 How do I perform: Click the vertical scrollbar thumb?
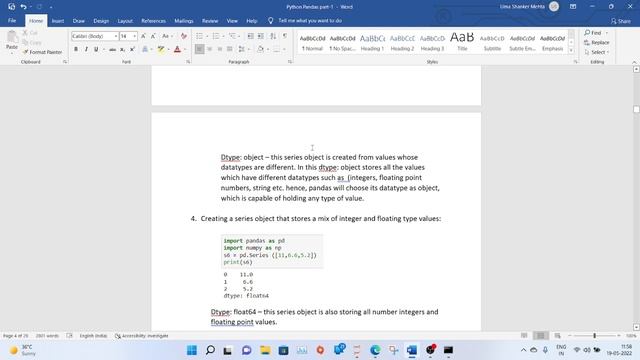pos(636,109)
